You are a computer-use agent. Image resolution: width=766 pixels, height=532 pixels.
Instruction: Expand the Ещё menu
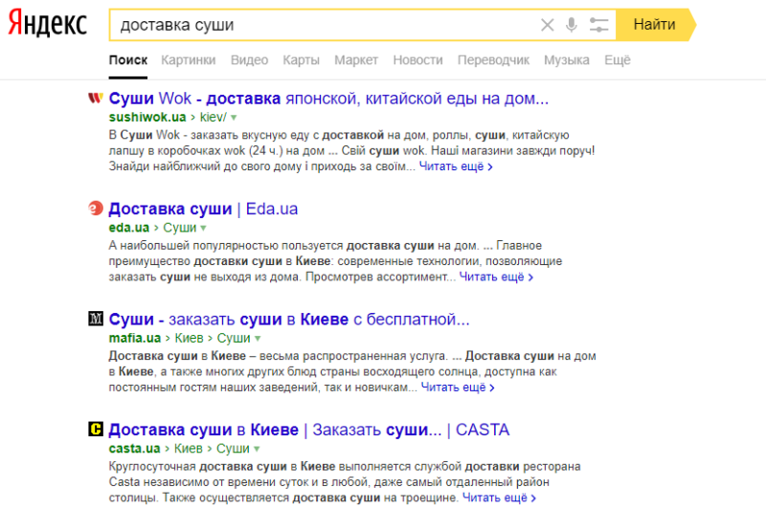618,60
